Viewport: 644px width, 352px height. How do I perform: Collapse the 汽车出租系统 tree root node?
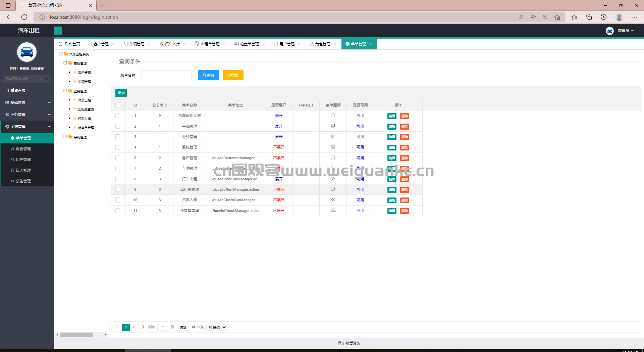(61, 54)
